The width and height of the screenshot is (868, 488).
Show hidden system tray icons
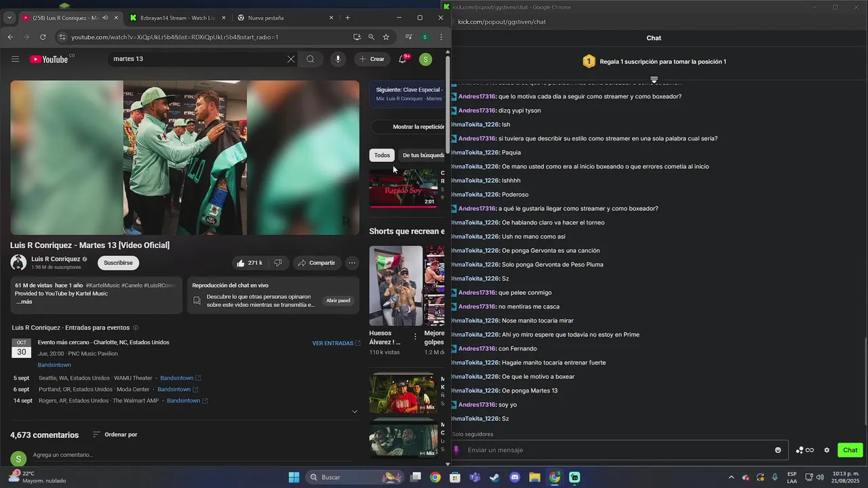(x=731, y=477)
